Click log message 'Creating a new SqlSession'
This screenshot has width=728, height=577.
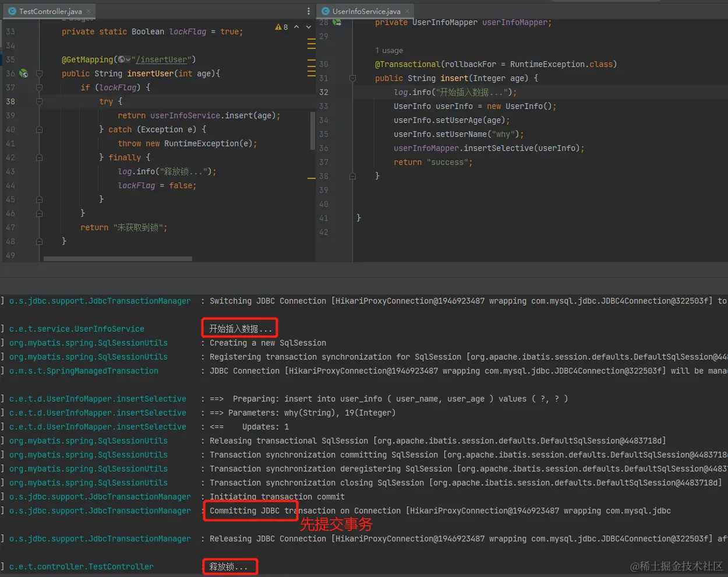click(x=268, y=343)
